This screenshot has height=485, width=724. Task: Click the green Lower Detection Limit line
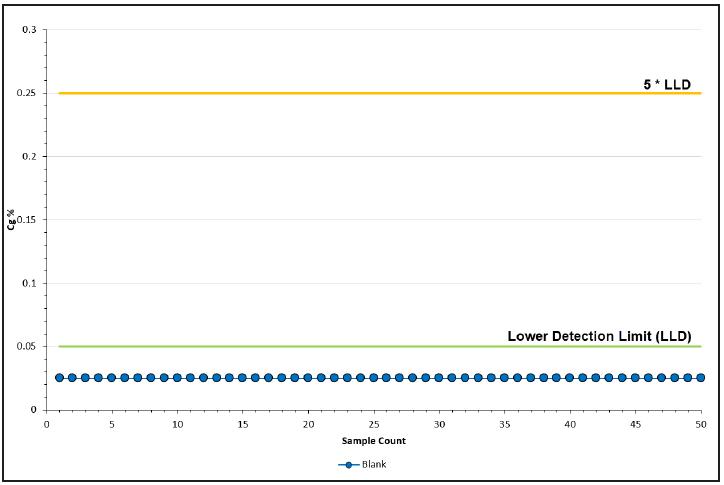tap(380, 346)
